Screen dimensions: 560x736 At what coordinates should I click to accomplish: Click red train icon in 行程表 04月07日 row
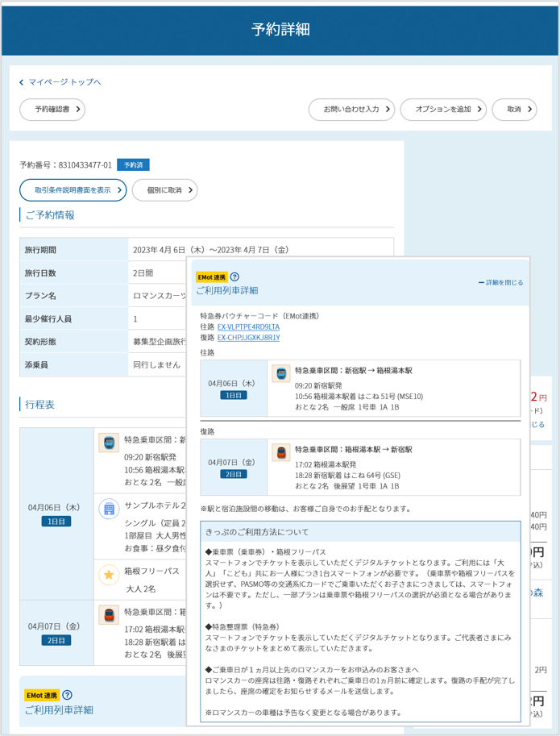pos(109,615)
